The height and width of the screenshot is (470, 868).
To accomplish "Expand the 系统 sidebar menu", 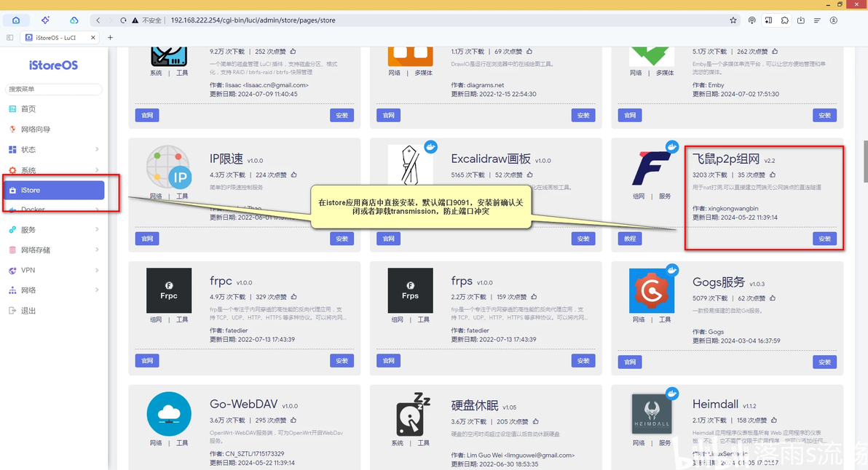I will click(x=54, y=170).
